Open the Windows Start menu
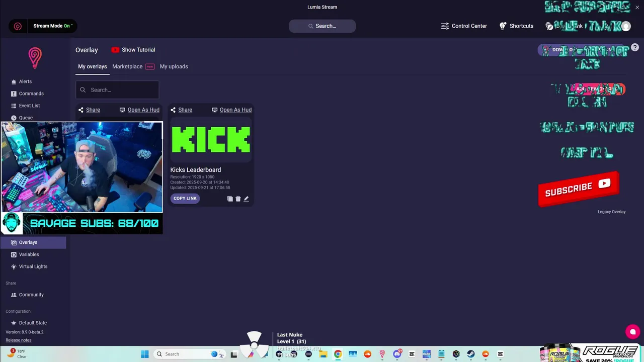 [x=145, y=354]
